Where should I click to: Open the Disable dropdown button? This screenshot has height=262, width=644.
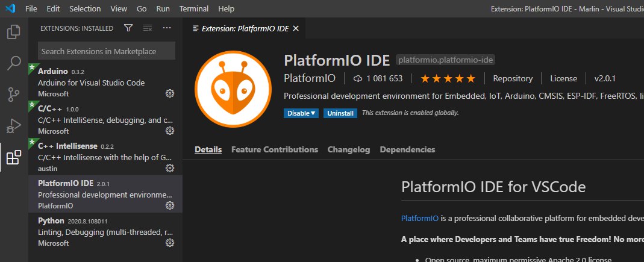[x=301, y=113]
